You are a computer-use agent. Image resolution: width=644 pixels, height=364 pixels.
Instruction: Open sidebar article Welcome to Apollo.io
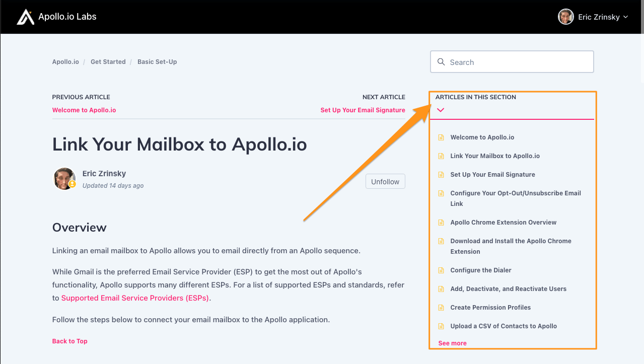[482, 137]
